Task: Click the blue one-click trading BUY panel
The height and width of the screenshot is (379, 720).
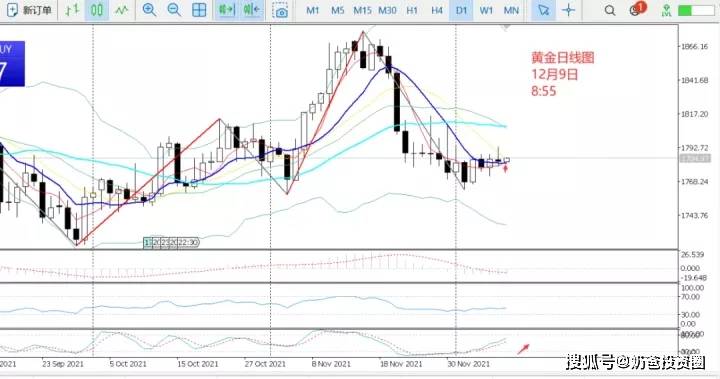Action: (x=12, y=64)
